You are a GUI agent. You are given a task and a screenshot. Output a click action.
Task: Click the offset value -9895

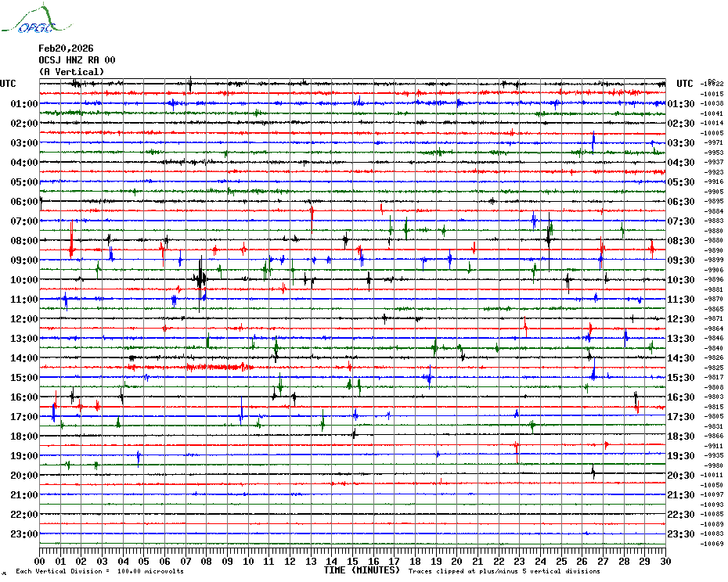714,201
